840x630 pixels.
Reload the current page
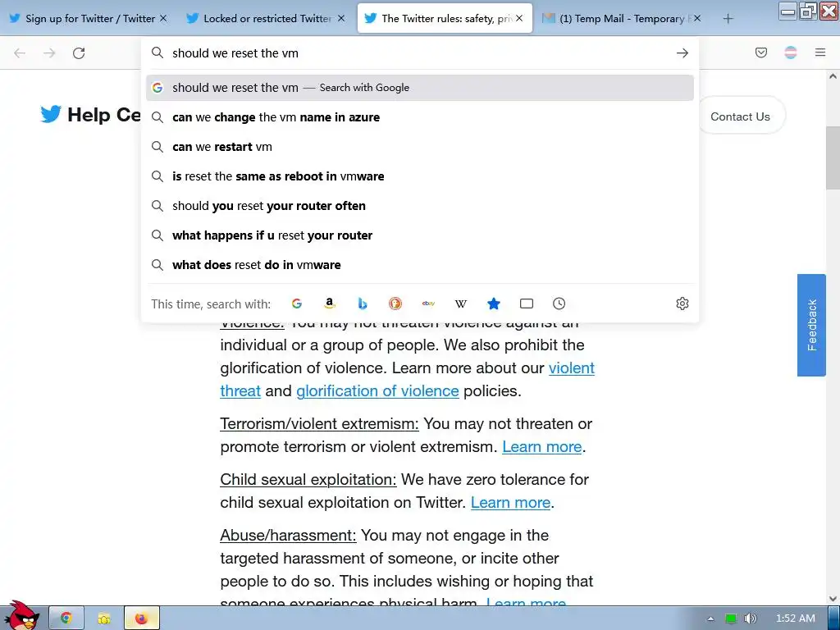(79, 53)
